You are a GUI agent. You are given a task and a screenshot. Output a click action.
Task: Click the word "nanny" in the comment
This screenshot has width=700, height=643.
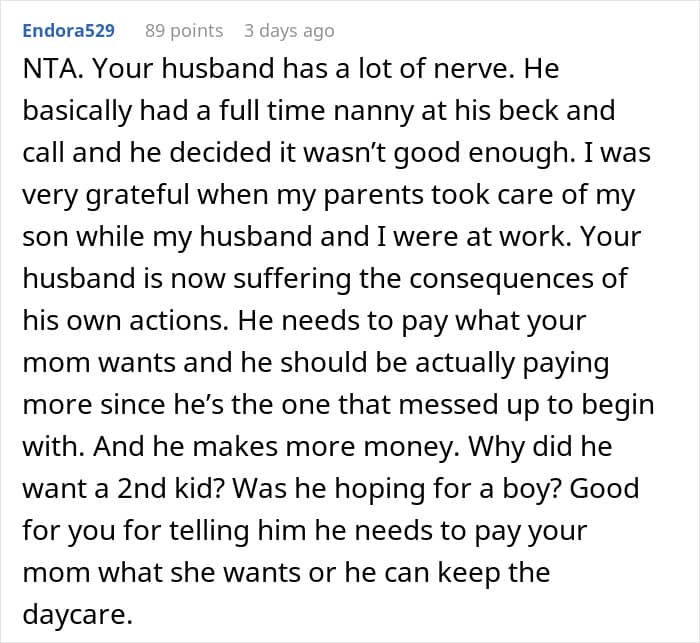pyautogui.click(x=370, y=111)
